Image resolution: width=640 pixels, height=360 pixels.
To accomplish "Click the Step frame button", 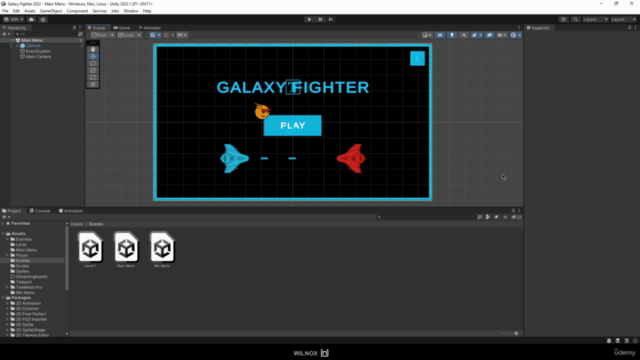I will click(331, 19).
